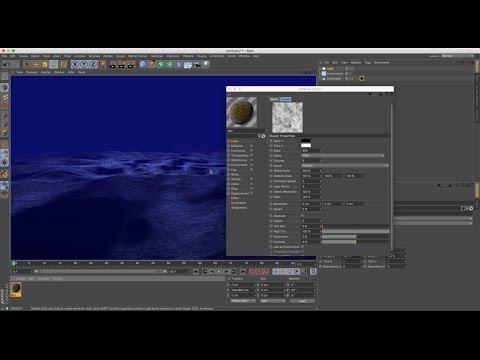The image size is (480, 360).
Task: Select the Scale tool in toolbar
Action: (45, 64)
